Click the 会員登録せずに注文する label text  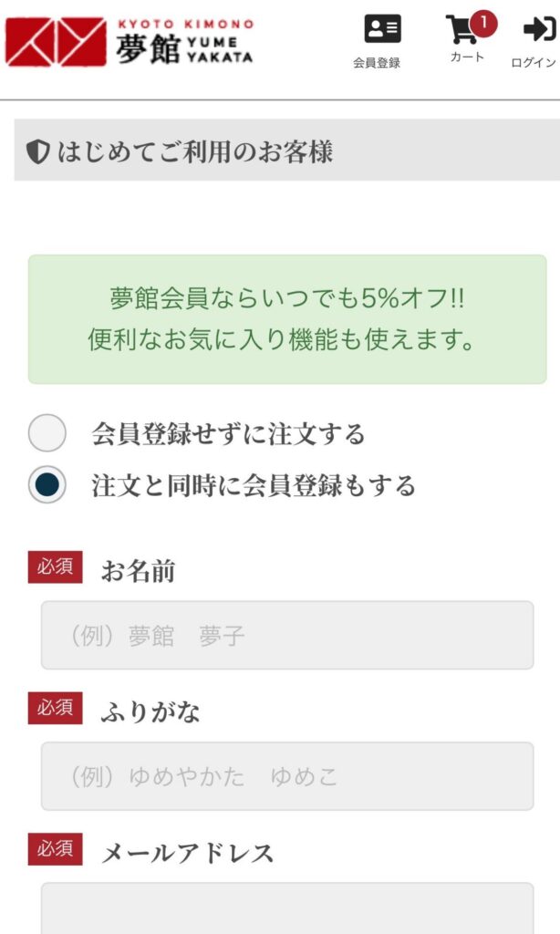(228, 434)
